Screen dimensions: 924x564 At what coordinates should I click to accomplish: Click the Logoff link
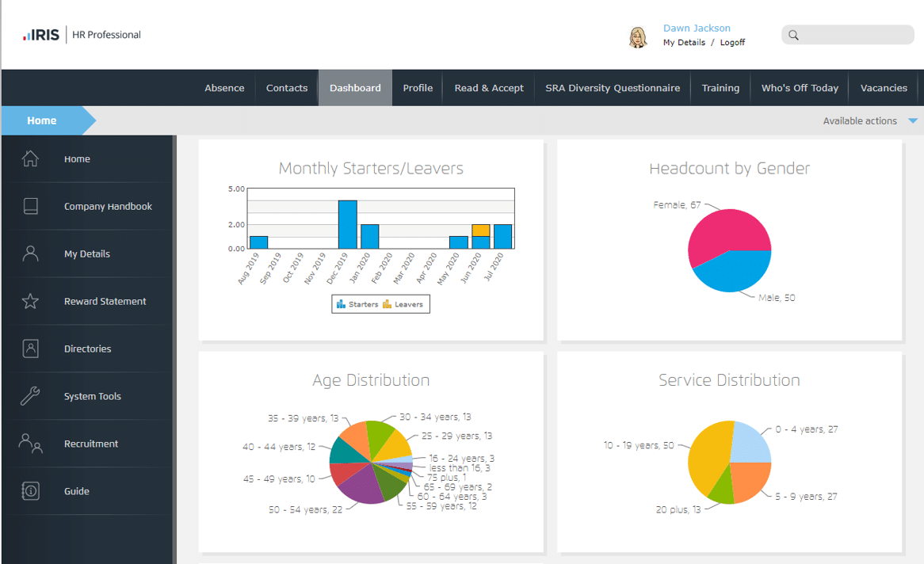pyautogui.click(x=732, y=43)
